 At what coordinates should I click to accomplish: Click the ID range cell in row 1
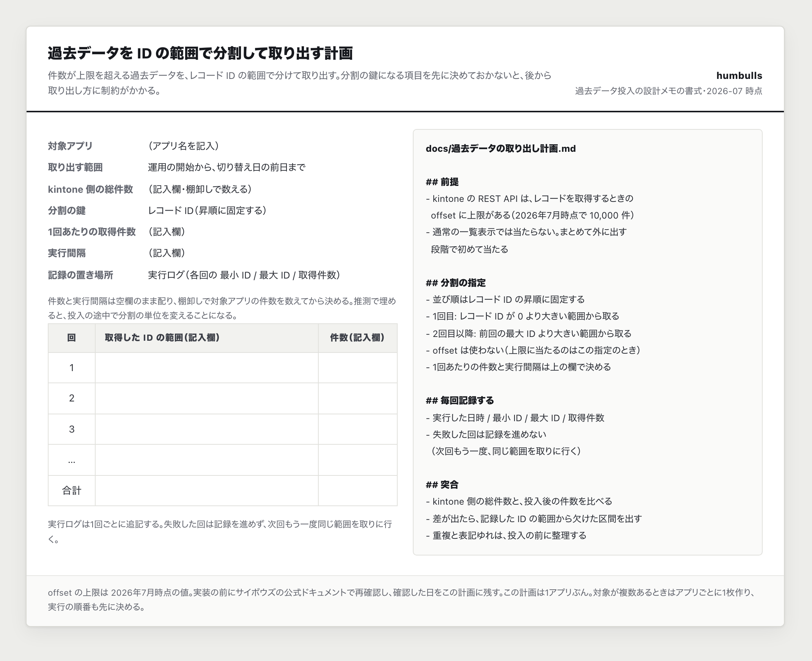coord(207,368)
